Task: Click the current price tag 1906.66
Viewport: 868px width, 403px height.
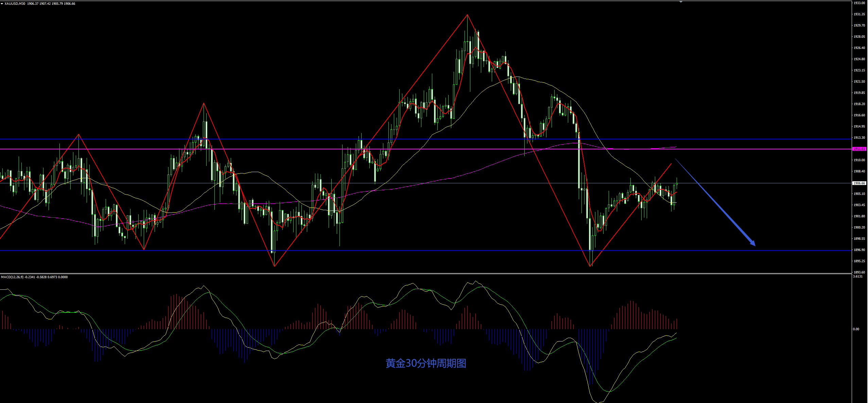Action: (x=859, y=183)
